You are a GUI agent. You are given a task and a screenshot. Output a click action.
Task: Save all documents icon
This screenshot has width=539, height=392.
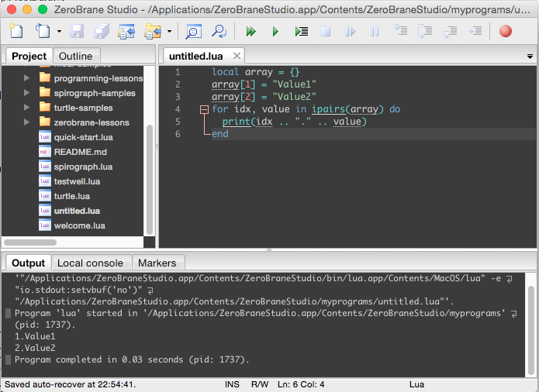coord(102,31)
